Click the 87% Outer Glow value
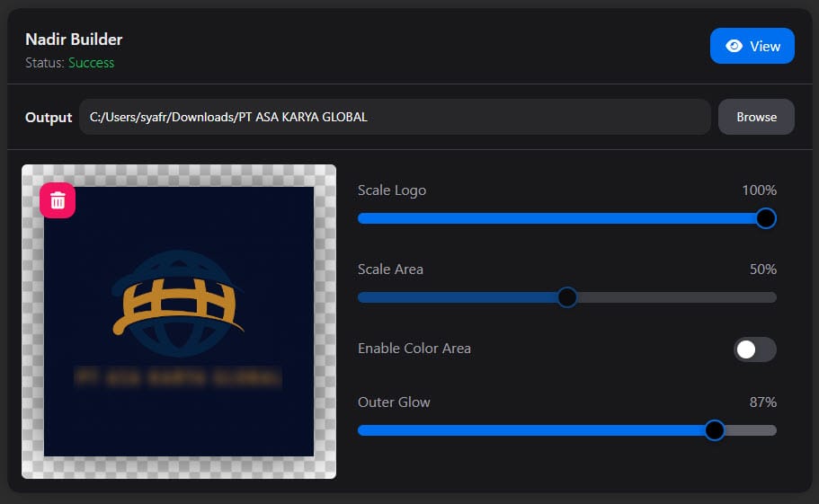The image size is (819, 504). click(763, 402)
